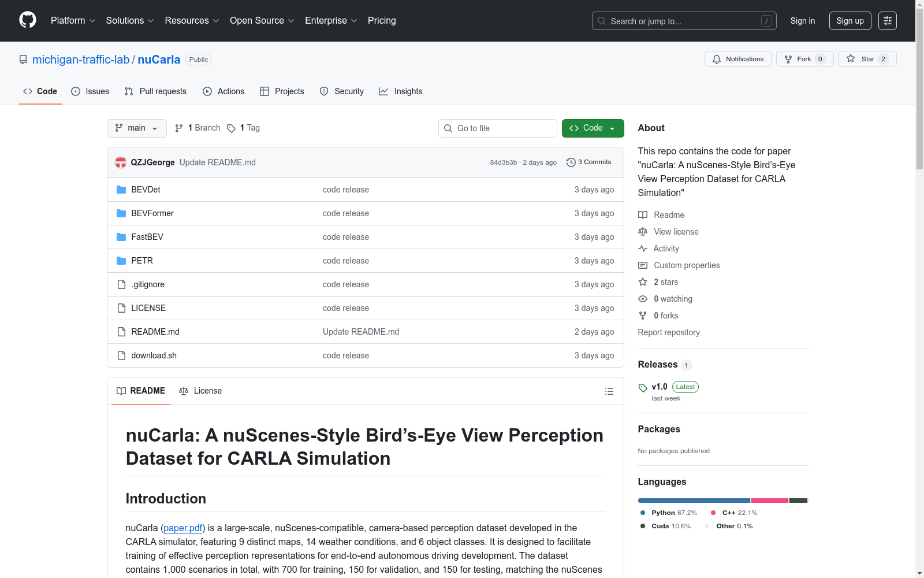The image size is (924, 578).
Task: Focus the Search or jump to field
Action: pyautogui.click(x=684, y=21)
